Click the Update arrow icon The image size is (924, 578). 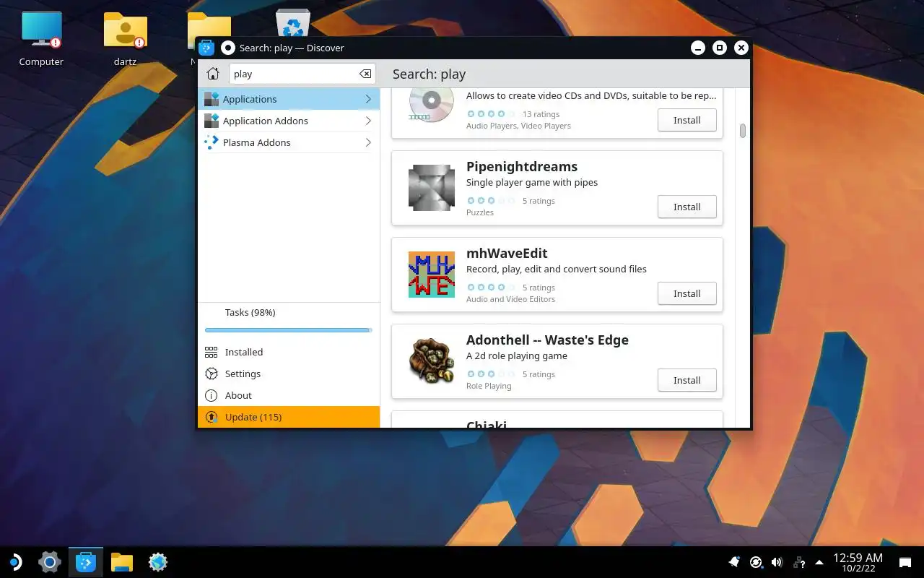click(212, 417)
